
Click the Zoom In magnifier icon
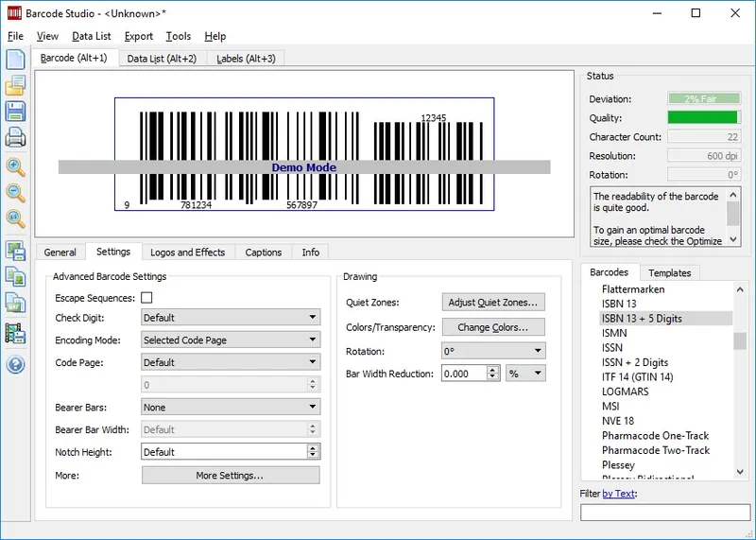coord(15,167)
